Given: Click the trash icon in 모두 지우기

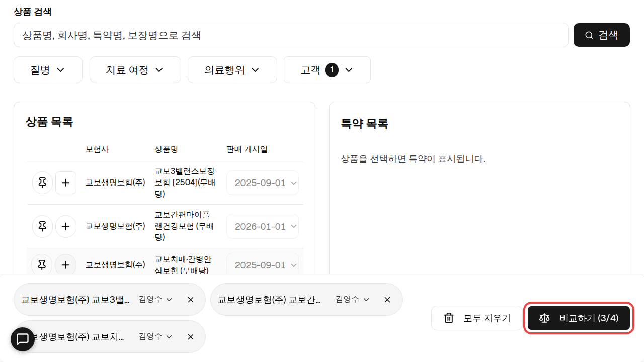Looking at the screenshot, I should click(x=449, y=318).
